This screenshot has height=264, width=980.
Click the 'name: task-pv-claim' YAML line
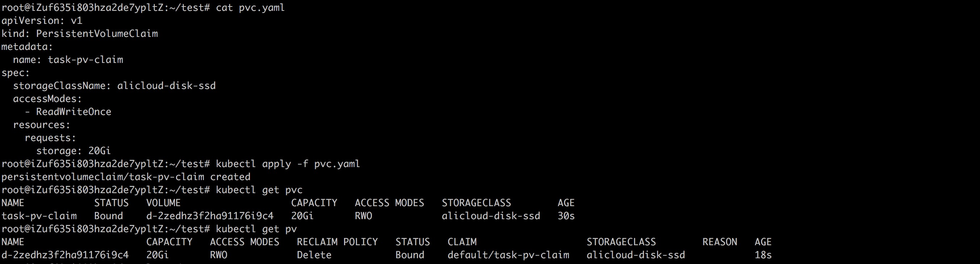click(68, 60)
